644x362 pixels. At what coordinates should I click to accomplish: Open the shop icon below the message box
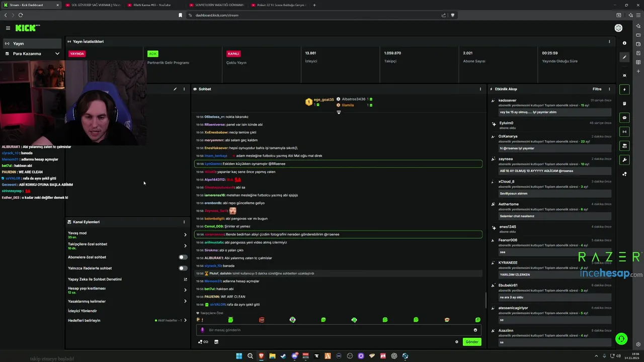click(x=216, y=342)
